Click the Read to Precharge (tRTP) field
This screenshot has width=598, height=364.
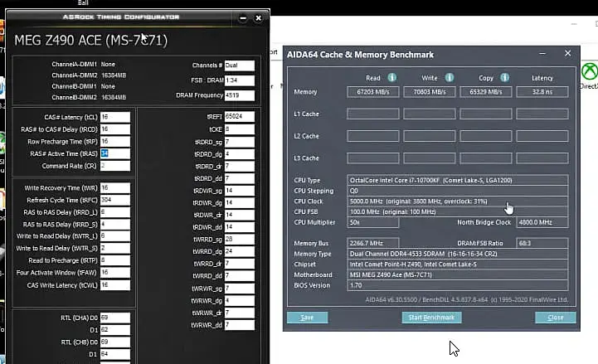[115, 260]
